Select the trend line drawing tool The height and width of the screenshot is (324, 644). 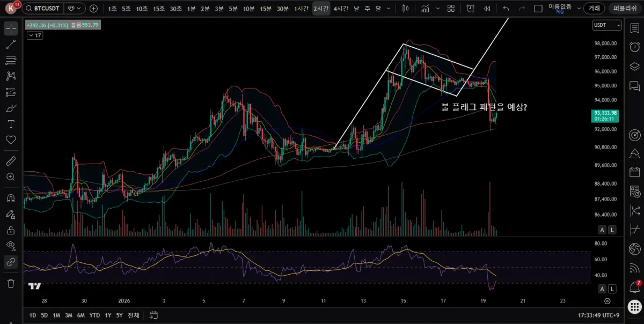[x=11, y=45]
